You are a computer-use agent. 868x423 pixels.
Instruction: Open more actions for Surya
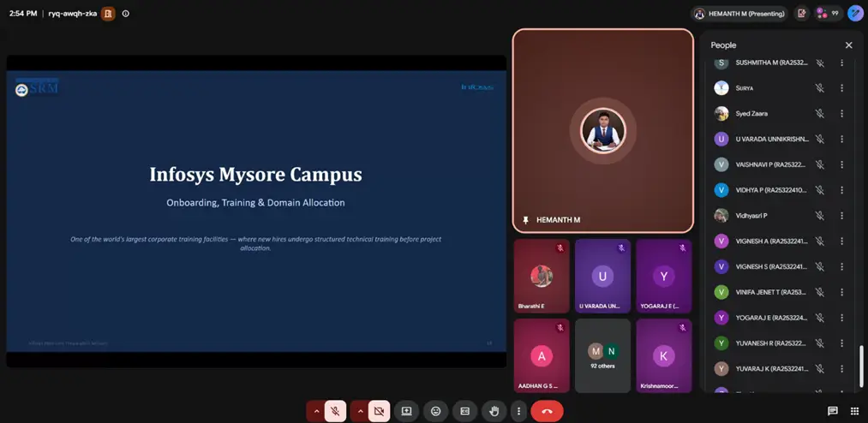tap(842, 88)
